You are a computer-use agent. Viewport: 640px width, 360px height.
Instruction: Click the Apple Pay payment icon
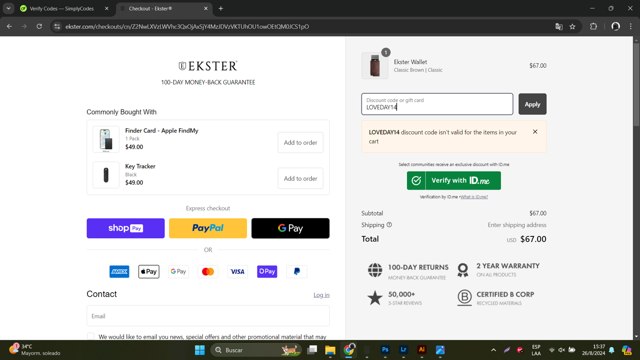pos(149,271)
